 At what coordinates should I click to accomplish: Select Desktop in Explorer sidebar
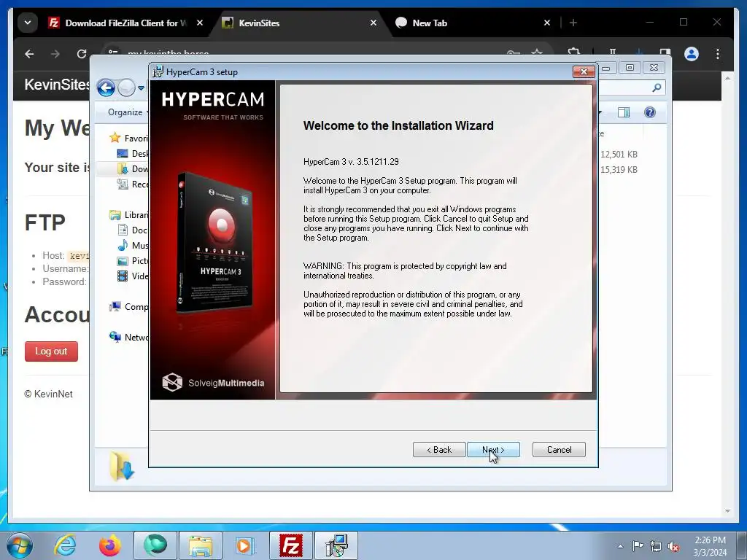pyautogui.click(x=133, y=153)
